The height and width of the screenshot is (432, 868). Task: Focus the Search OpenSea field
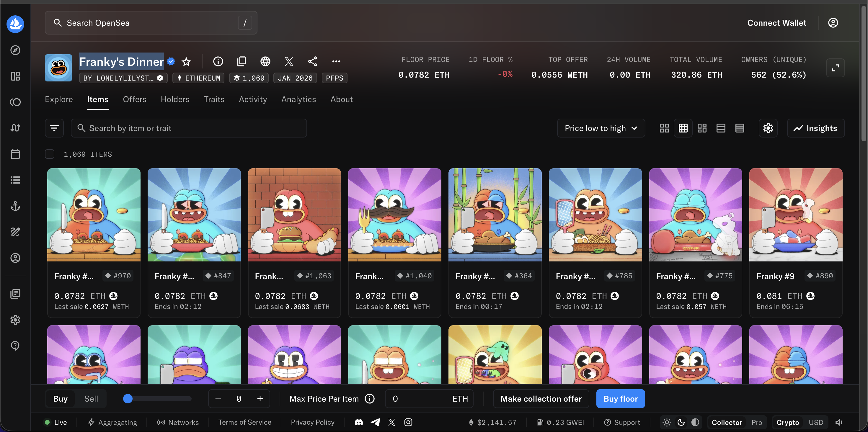[151, 22]
